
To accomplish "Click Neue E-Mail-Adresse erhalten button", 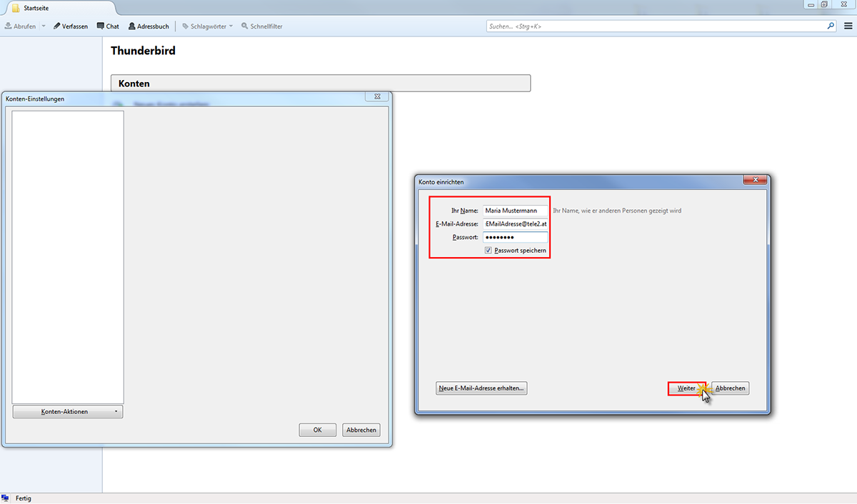I will pyautogui.click(x=481, y=388).
